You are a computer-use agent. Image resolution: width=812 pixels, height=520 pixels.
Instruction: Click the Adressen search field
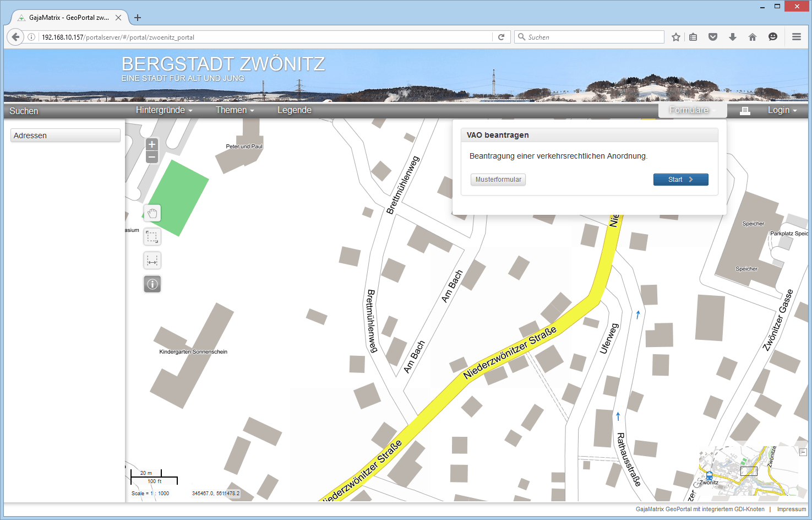click(66, 136)
